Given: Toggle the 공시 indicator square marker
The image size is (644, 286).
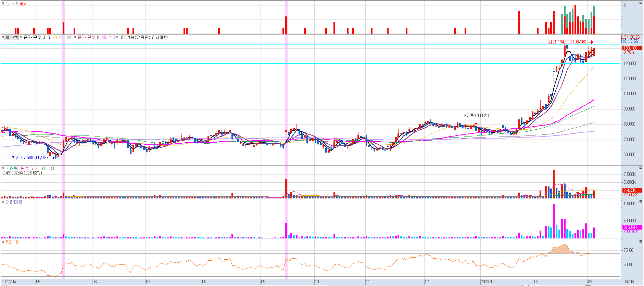Looking at the screenshot, I should click(16, 3).
